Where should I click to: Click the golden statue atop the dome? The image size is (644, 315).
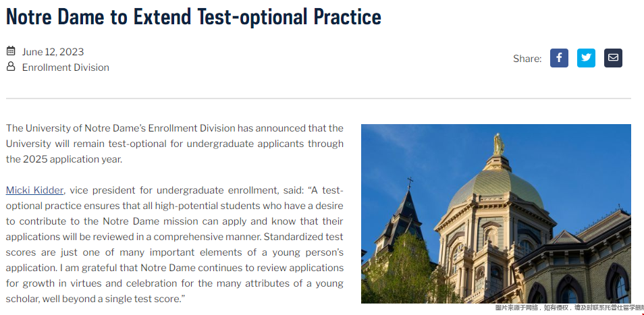(499, 144)
